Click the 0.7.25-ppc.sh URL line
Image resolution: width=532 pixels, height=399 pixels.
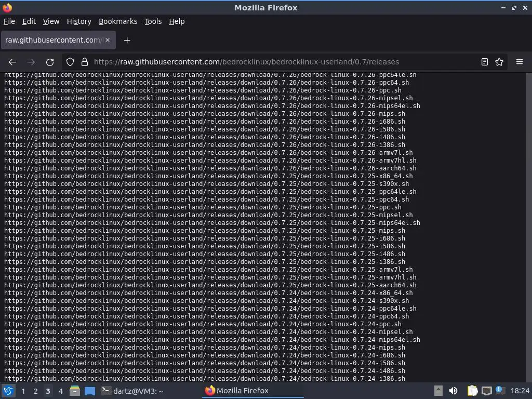203,207
